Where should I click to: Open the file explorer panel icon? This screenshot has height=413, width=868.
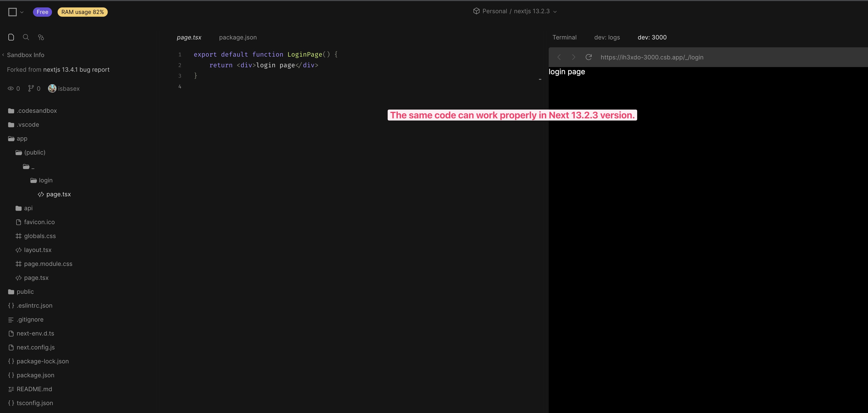(x=11, y=37)
